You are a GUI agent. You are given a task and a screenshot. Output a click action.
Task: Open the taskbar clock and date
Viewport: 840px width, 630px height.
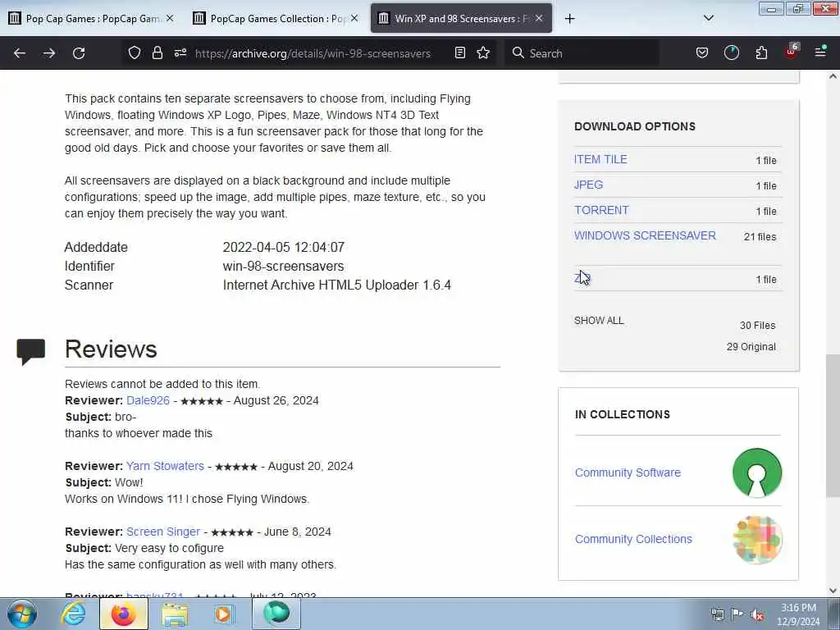click(x=799, y=614)
